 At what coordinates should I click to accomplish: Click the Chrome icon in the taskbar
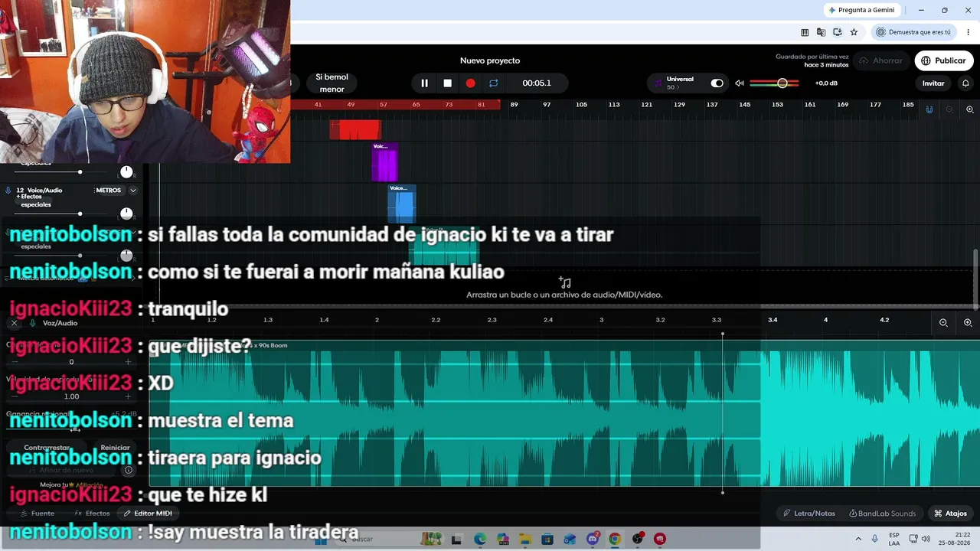tap(615, 539)
